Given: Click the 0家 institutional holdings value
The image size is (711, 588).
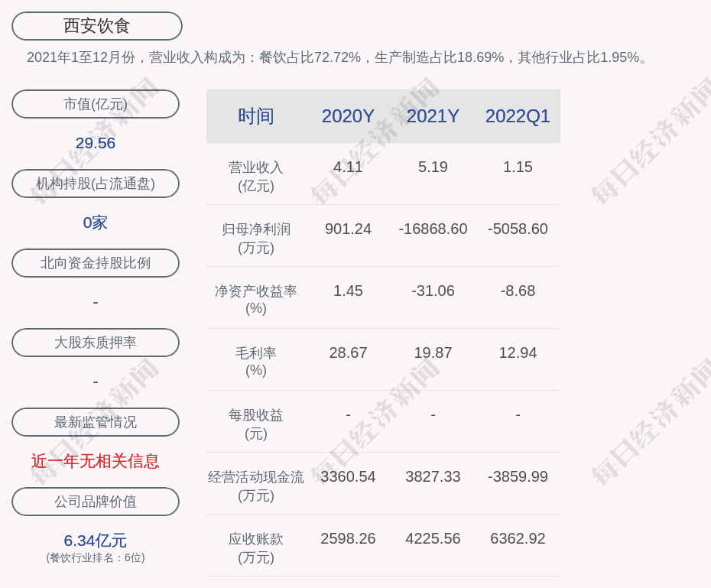Looking at the screenshot, I should (x=96, y=223).
